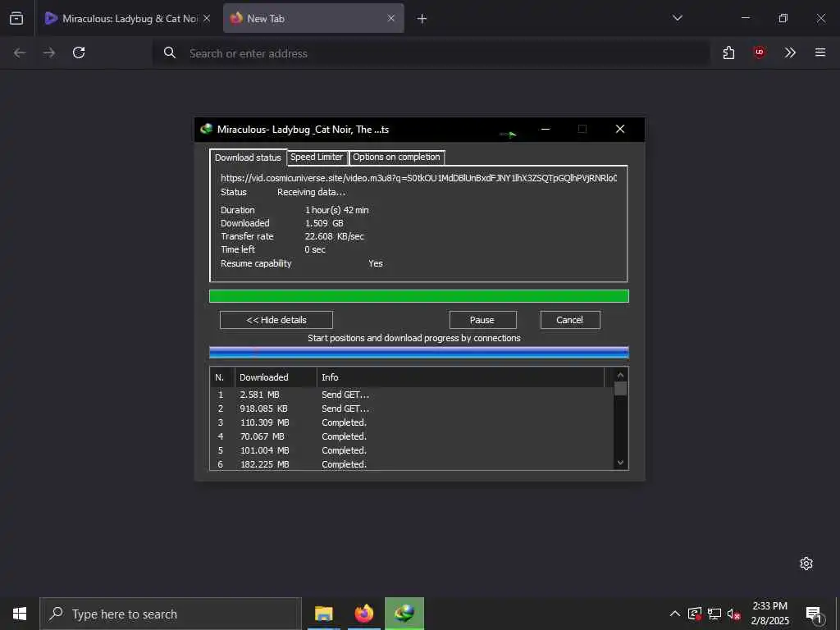
Task: Open new tab page settings gear
Action: (x=806, y=563)
